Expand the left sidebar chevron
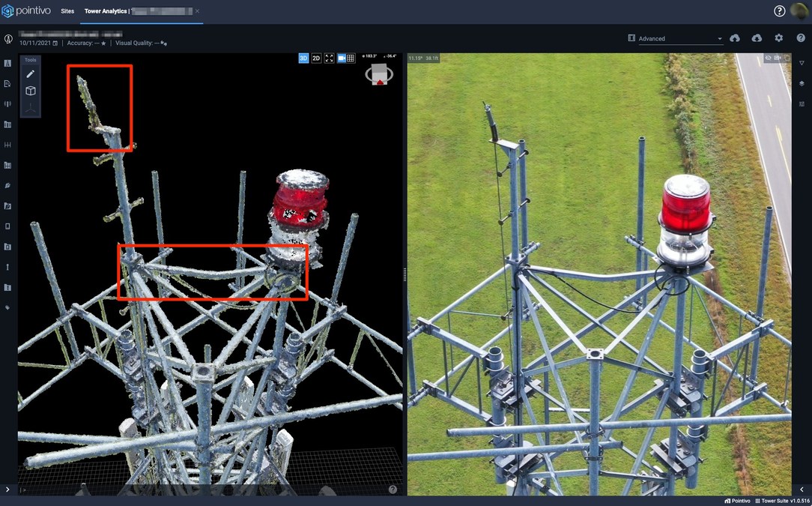This screenshot has width=812, height=506. tap(7, 490)
